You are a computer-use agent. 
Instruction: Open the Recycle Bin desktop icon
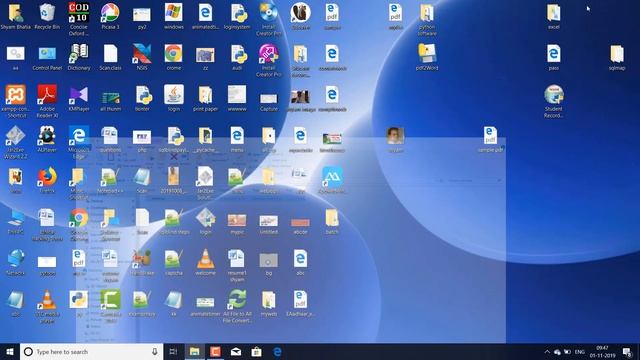[x=47, y=16]
